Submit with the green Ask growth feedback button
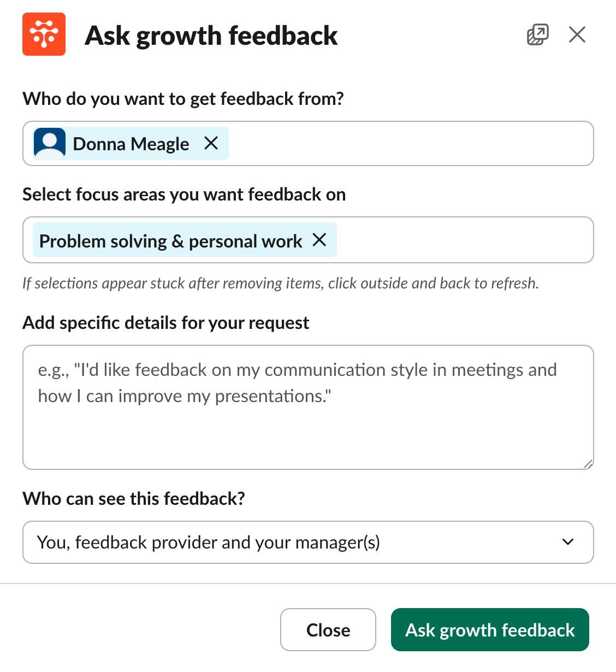This screenshot has width=616, height=672. pos(490,630)
